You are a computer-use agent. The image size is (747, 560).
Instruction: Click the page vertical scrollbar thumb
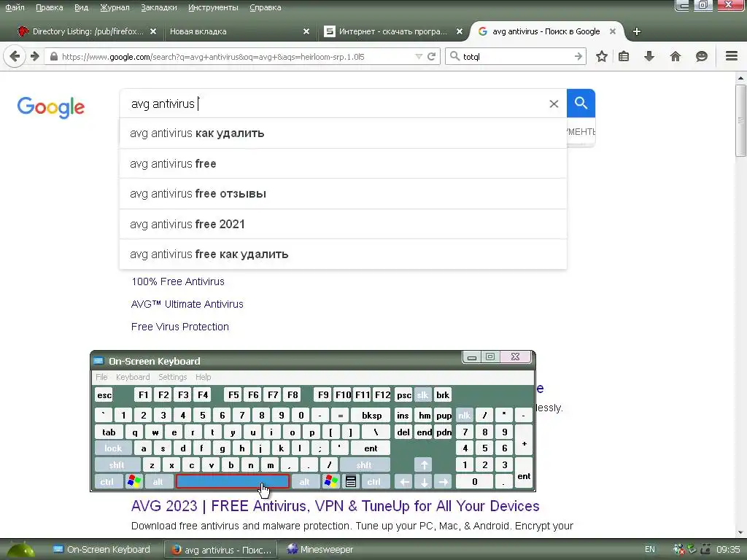741,121
